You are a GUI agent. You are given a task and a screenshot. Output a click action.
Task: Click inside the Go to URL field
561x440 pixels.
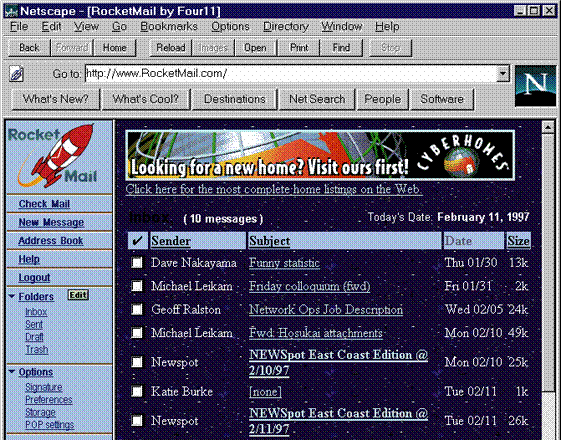tap(291, 74)
